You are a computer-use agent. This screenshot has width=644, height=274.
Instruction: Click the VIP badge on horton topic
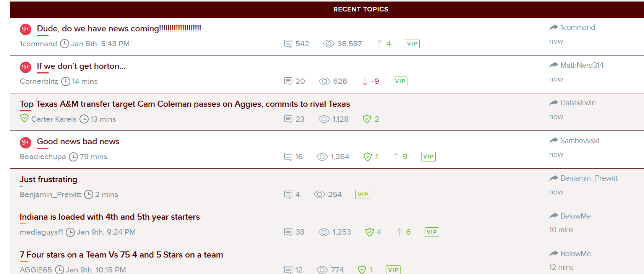point(400,81)
